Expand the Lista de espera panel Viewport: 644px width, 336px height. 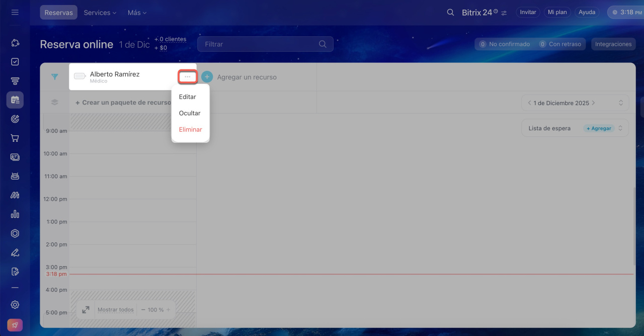621,128
